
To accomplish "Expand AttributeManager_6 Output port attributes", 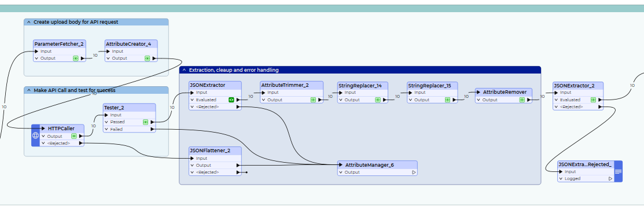I will pyautogui.click(x=341, y=173).
